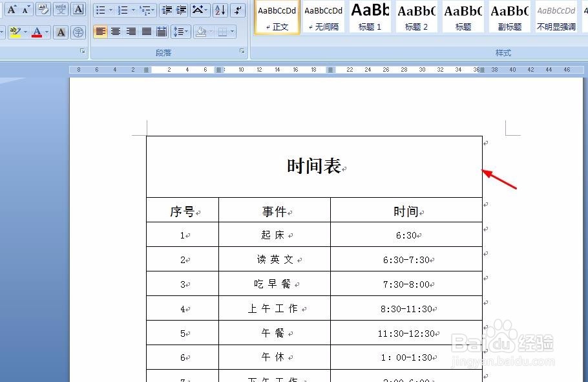Click the Clear Formatting icon

(x=43, y=9)
